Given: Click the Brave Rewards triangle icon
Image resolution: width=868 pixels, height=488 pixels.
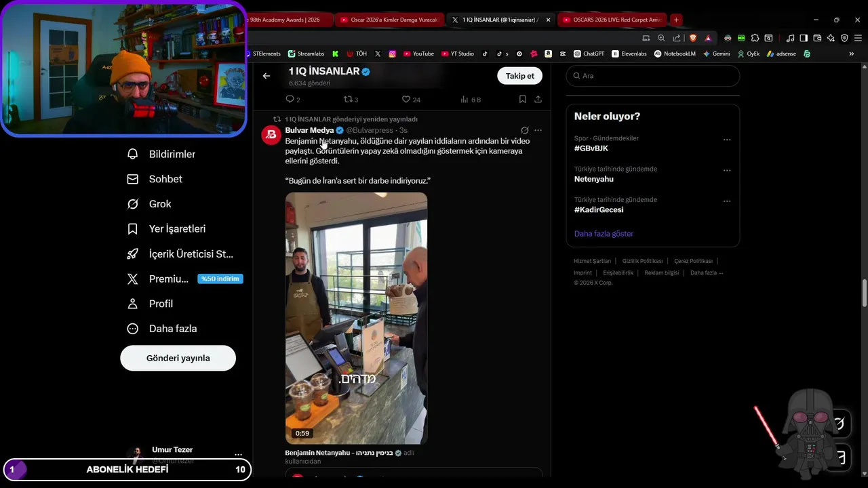Looking at the screenshot, I should (708, 38).
